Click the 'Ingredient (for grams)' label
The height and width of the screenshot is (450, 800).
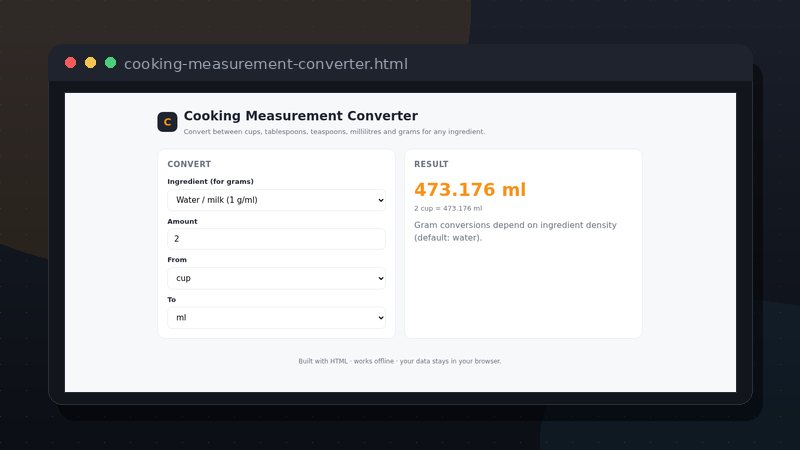point(210,182)
